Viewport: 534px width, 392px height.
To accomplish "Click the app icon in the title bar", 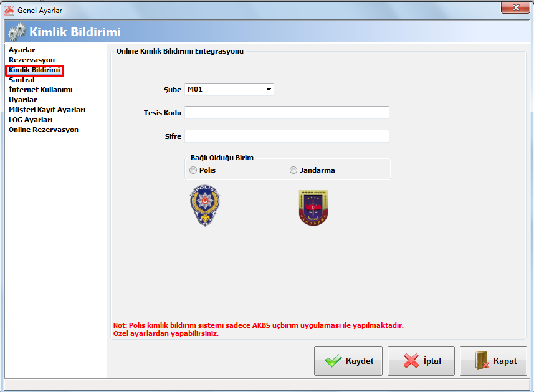I will pyautogui.click(x=9, y=11).
